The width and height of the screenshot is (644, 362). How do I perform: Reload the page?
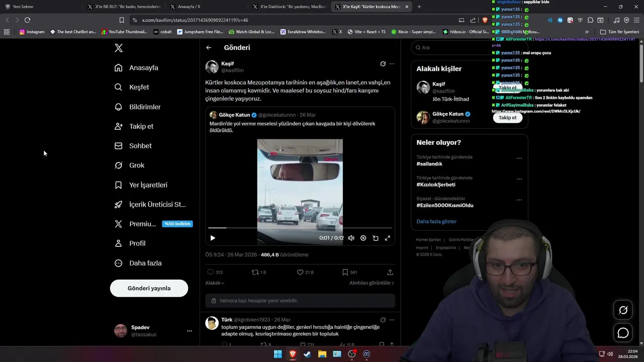click(27, 20)
